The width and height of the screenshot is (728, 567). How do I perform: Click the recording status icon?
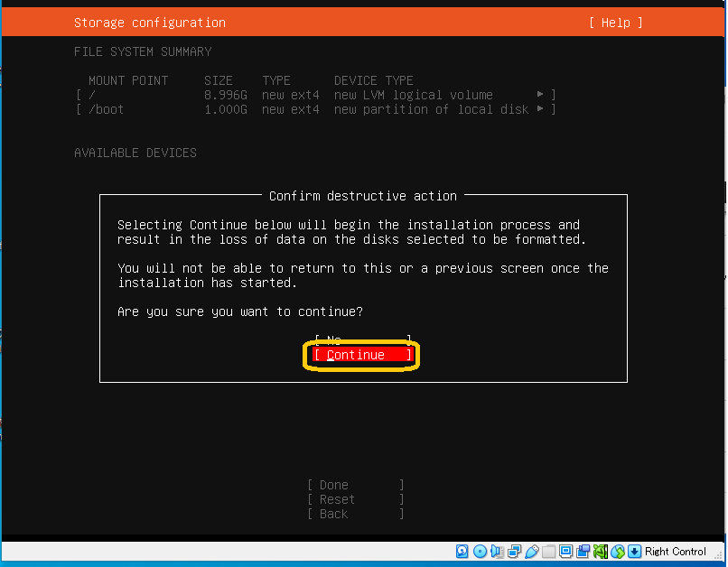(583, 551)
